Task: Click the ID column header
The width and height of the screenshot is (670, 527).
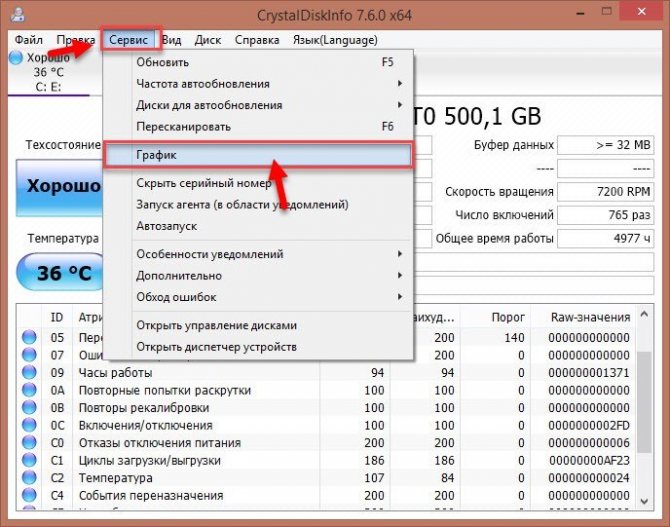Action: click(x=57, y=317)
